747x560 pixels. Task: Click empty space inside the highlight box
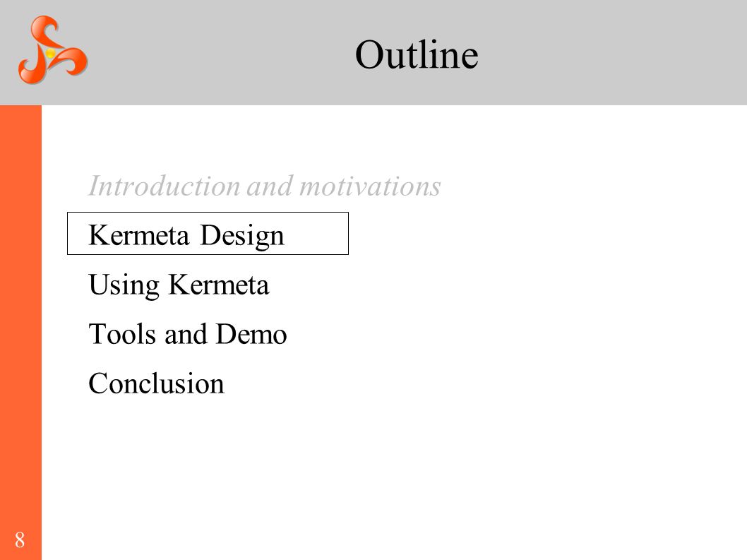pos(317,234)
